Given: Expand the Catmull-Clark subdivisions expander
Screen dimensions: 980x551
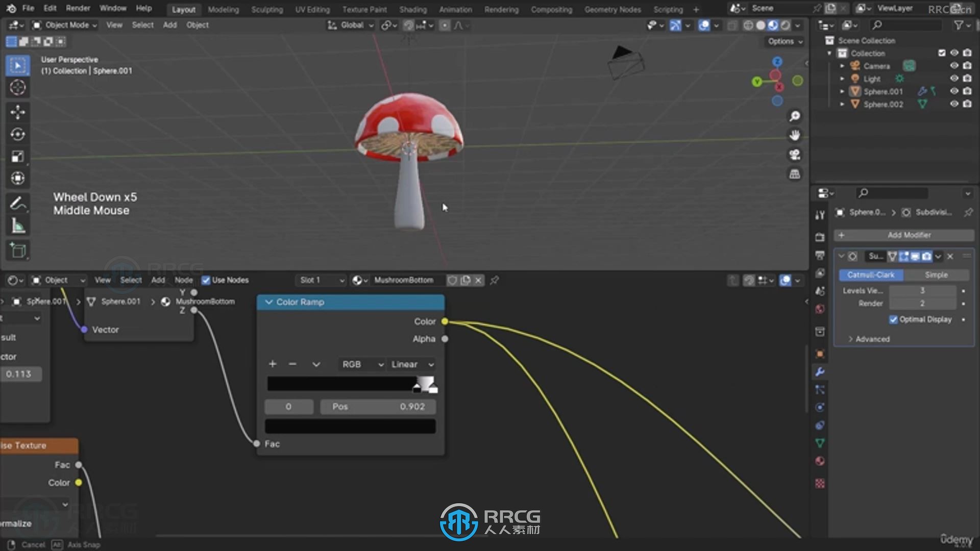Looking at the screenshot, I should [842, 256].
